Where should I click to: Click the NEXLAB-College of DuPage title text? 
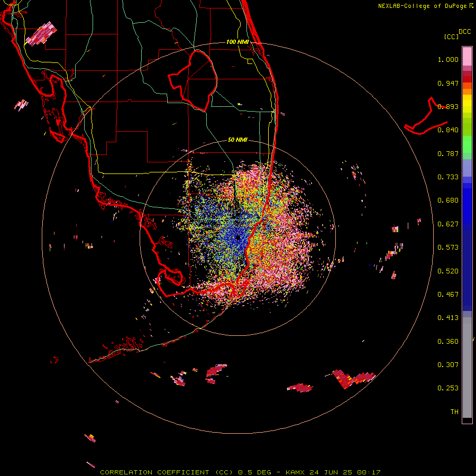[423, 6]
